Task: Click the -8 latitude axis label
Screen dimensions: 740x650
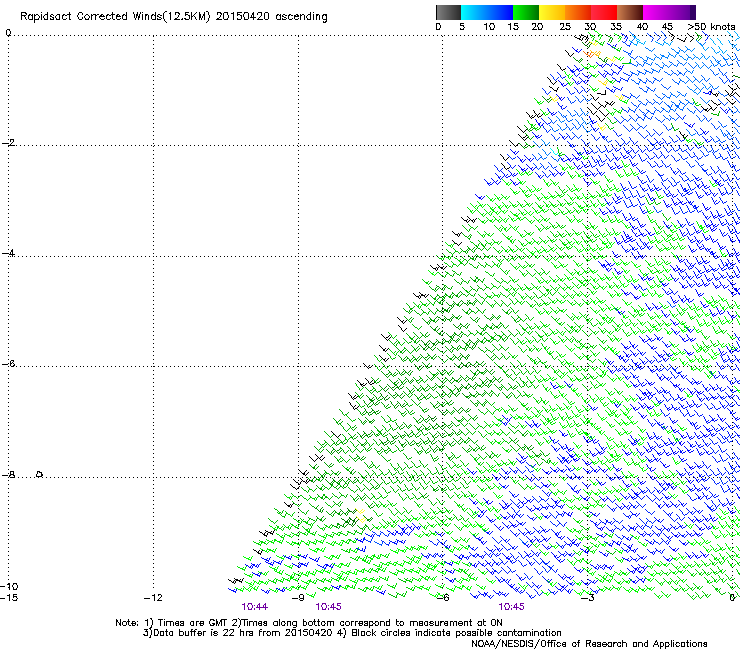Action: pyautogui.click(x=8, y=475)
